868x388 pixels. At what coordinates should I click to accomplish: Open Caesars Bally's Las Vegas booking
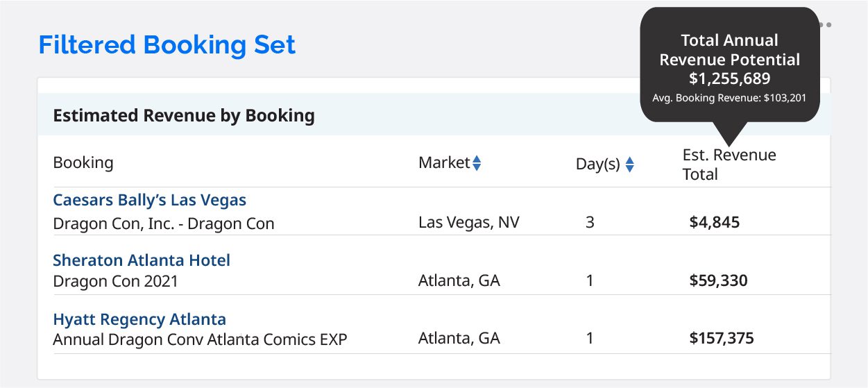pyautogui.click(x=149, y=200)
